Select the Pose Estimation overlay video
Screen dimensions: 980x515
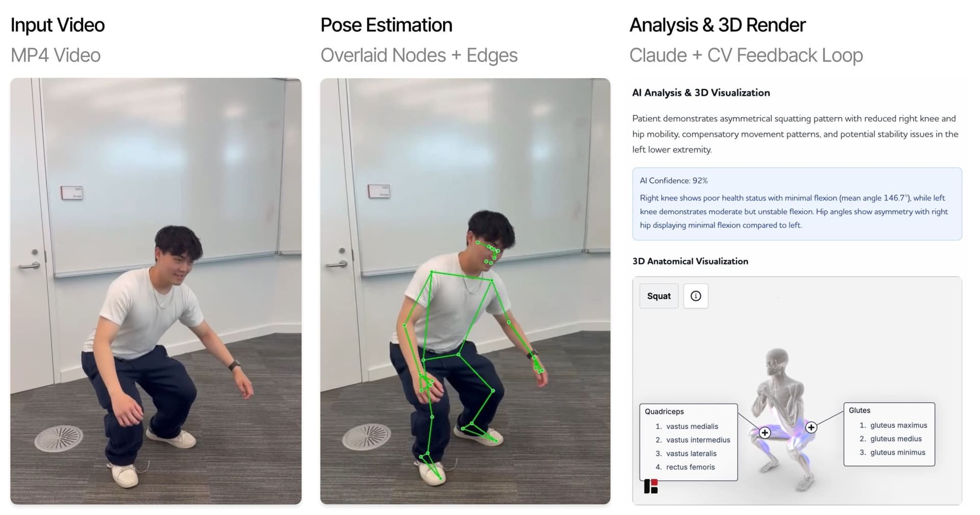465,291
